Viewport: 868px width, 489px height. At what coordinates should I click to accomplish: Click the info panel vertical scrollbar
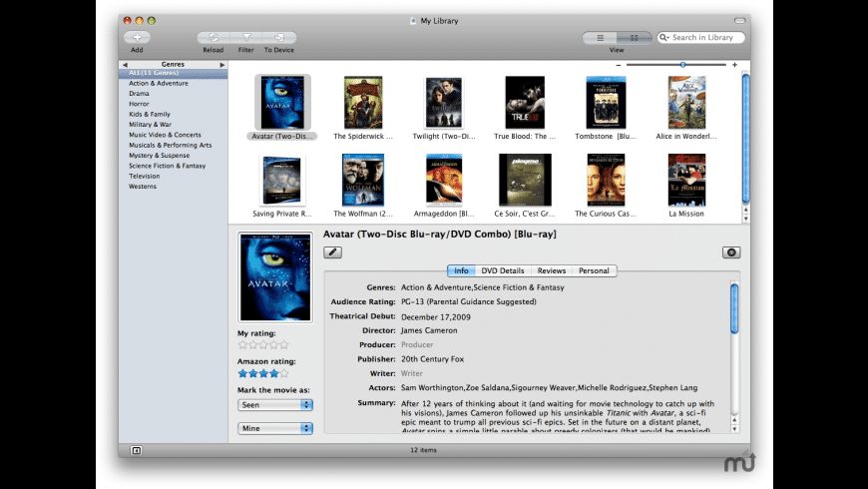[734, 308]
